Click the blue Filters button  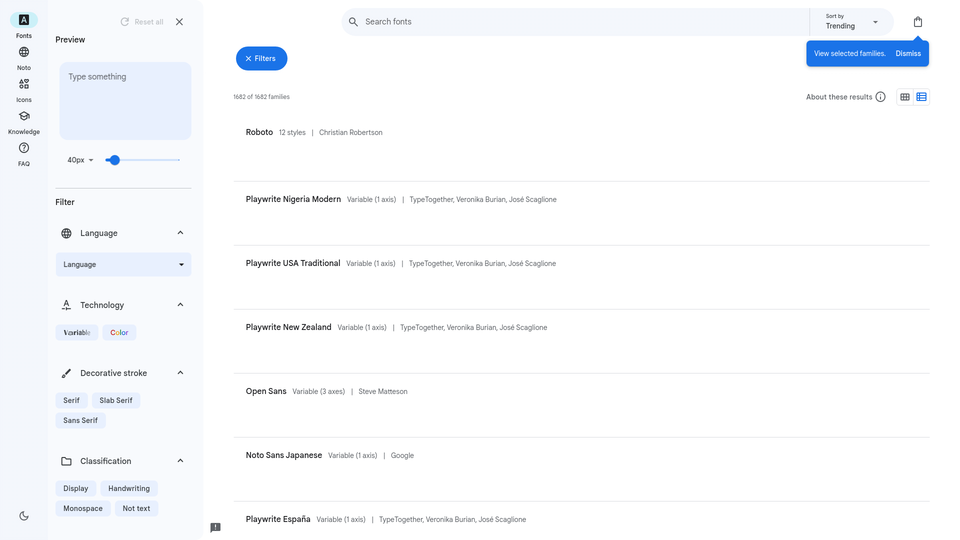261,58
